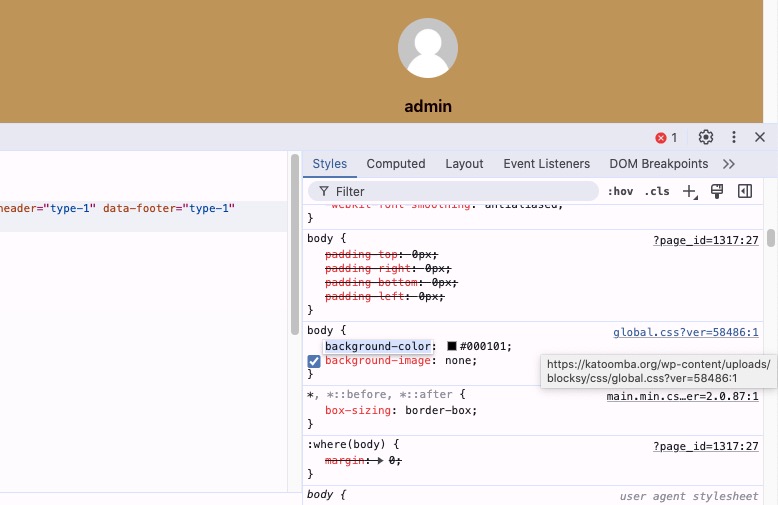This screenshot has height=505, width=778.
Task: Show more tabs with the double chevron
Action: click(728, 164)
